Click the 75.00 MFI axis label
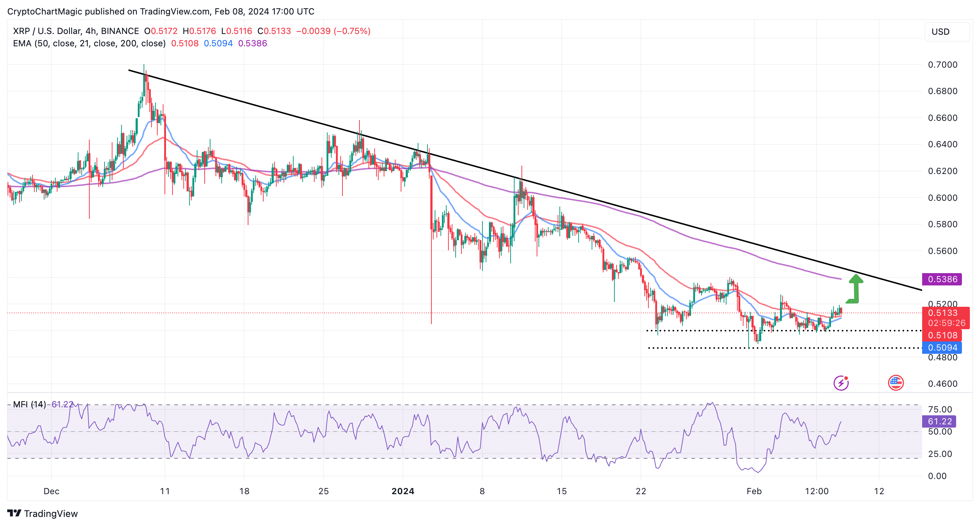Screen dimensions: 980x526 pyautogui.click(x=940, y=410)
